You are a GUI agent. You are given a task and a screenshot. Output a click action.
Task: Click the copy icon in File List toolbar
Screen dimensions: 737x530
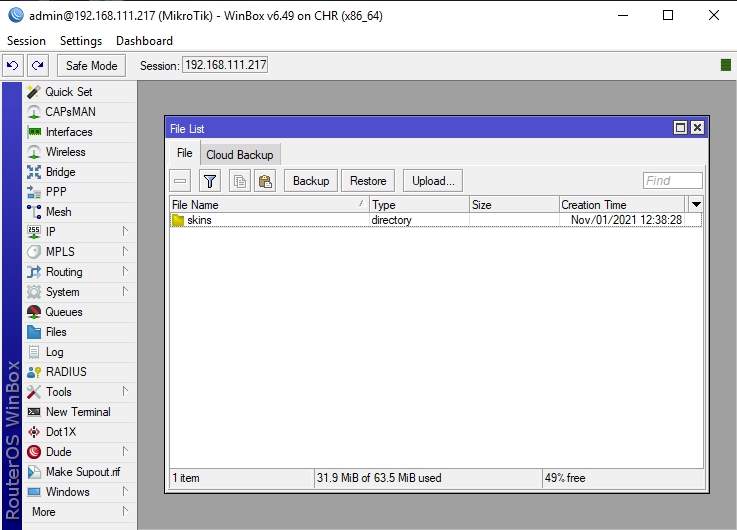240,181
